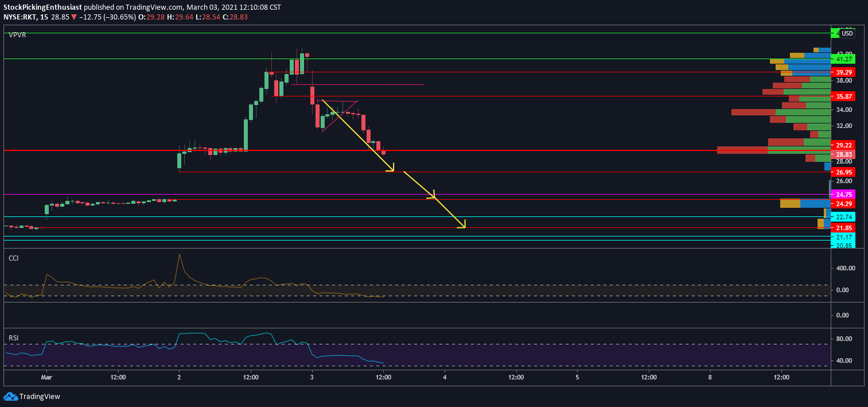This screenshot has height=407, width=868.
Task: Click the 38.00 price axis value
Action: pyautogui.click(x=843, y=81)
